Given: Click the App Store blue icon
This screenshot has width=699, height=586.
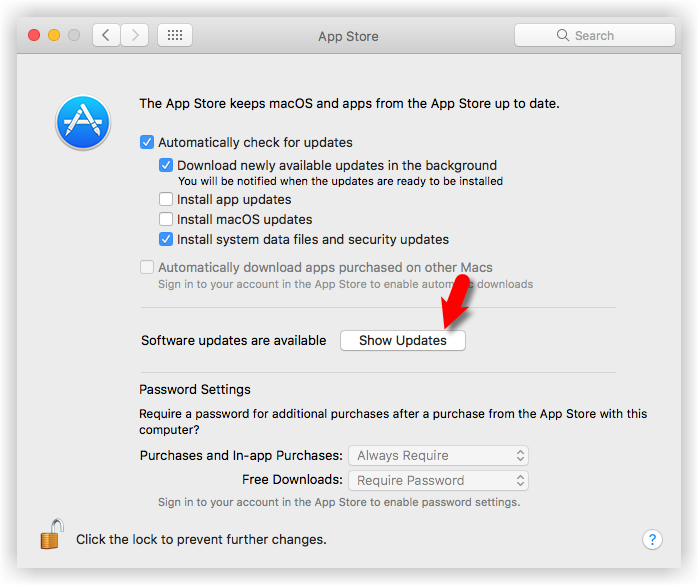Looking at the screenshot, I should 83,122.
